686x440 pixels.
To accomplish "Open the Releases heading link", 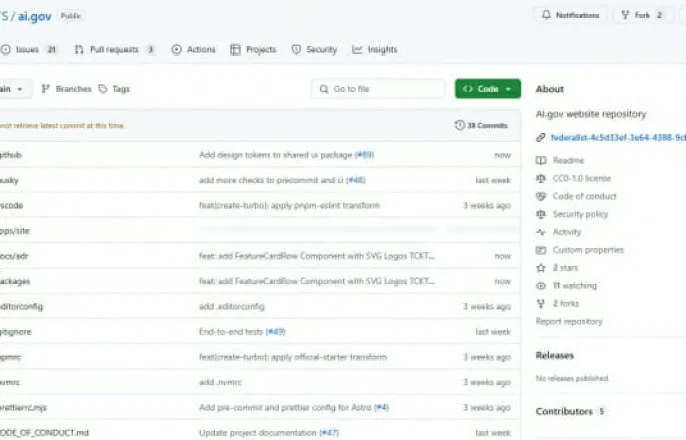I will click(554, 355).
